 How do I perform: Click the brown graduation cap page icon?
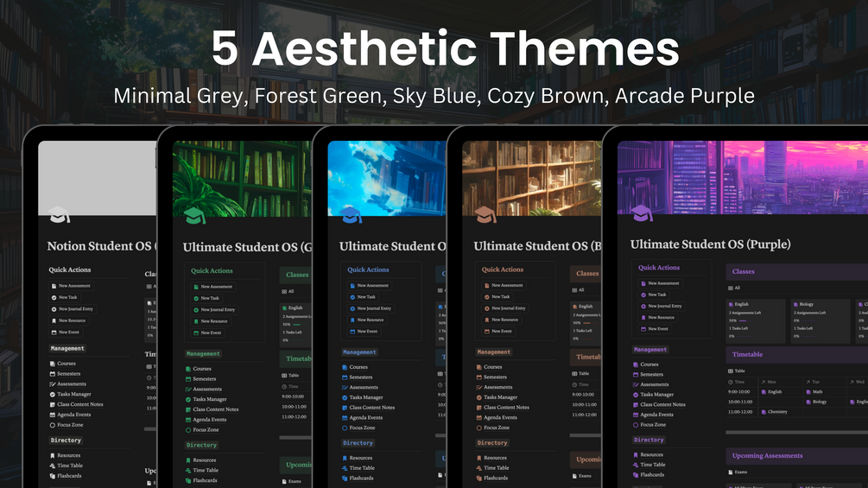[x=485, y=215]
